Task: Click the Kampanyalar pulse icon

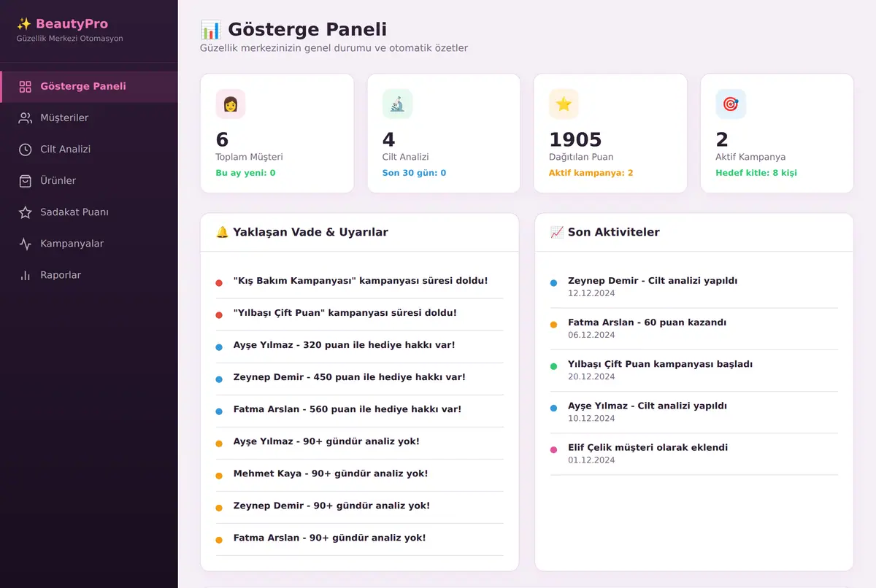Action: (26, 244)
